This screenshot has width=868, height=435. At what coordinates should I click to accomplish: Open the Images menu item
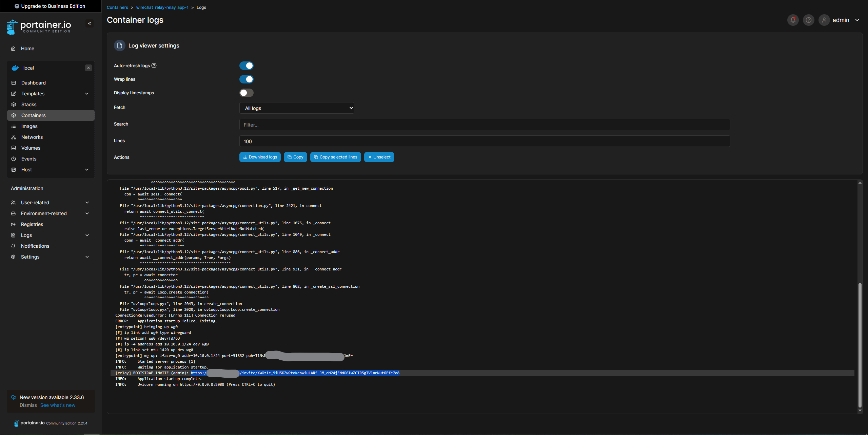[x=29, y=126]
